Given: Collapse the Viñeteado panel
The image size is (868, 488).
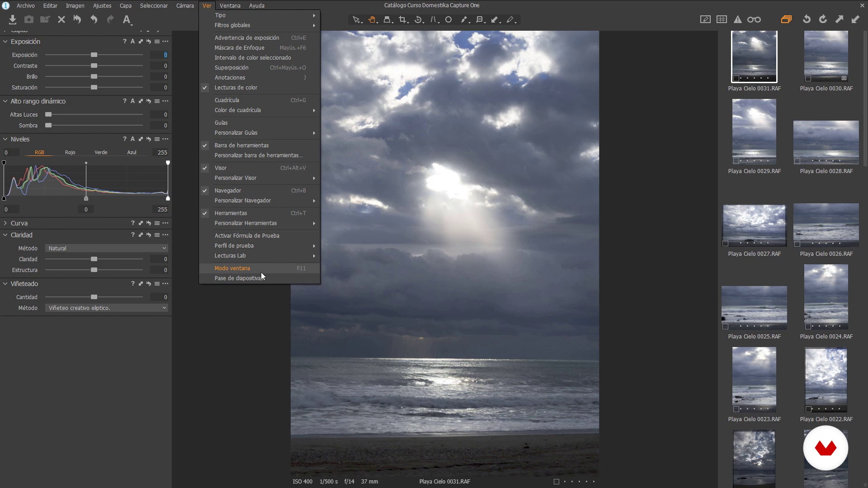Looking at the screenshot, I should pos(5,284).
